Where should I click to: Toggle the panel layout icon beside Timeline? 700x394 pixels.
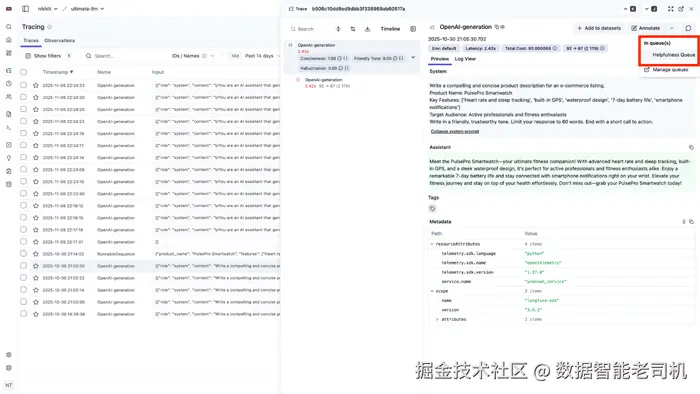click(x=413, y=29)
